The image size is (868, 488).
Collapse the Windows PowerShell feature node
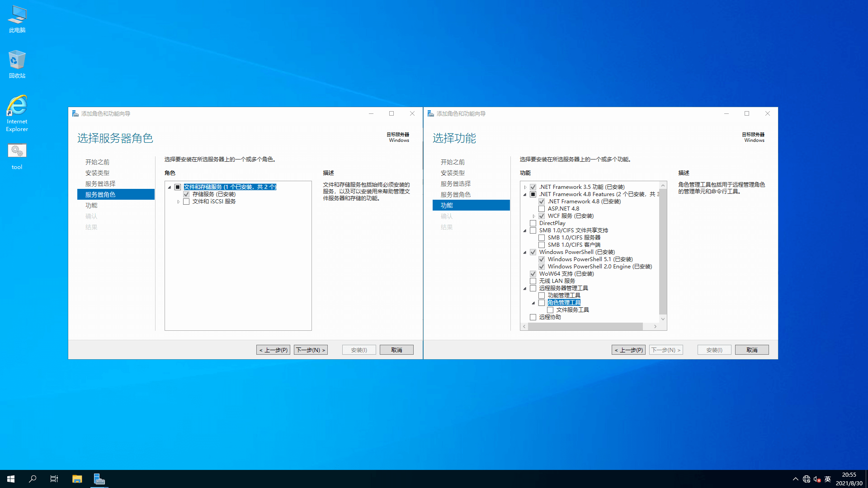[x=525, y=252]
